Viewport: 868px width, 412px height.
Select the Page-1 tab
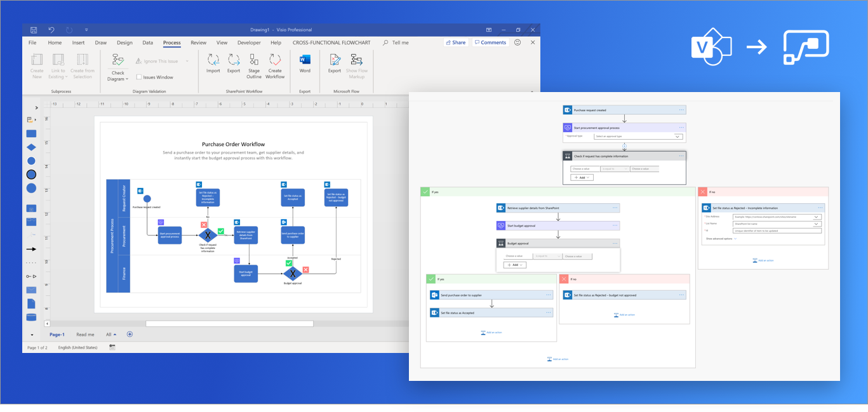57,335
